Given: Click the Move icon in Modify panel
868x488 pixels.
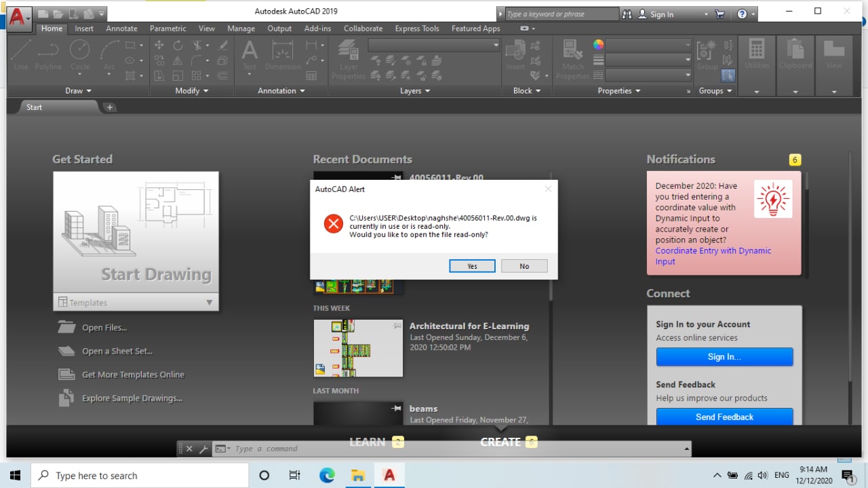Looking at the screenshot, I should coord(159,45).
